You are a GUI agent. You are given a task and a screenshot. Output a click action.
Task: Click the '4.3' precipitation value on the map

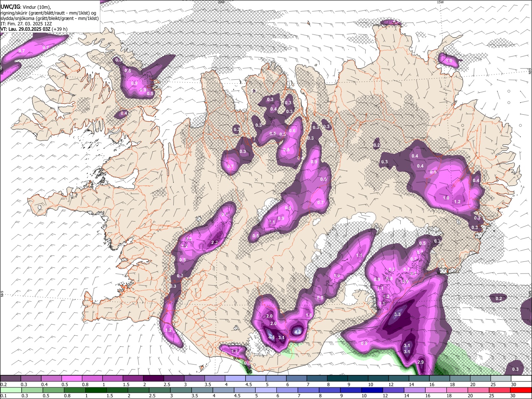point(271,337)
